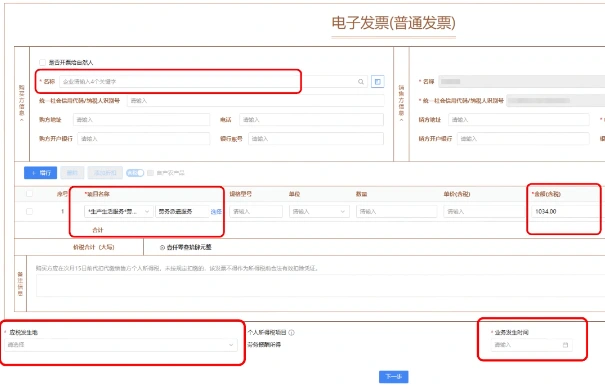The height and width of the screenshot is (389, 605).
Task: Click the 添加折扣 button
Action: point(105,173)
